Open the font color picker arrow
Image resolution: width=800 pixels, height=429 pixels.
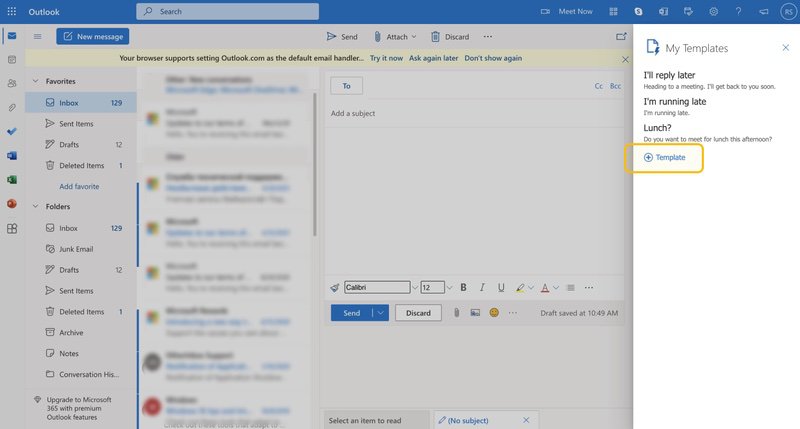558,287
